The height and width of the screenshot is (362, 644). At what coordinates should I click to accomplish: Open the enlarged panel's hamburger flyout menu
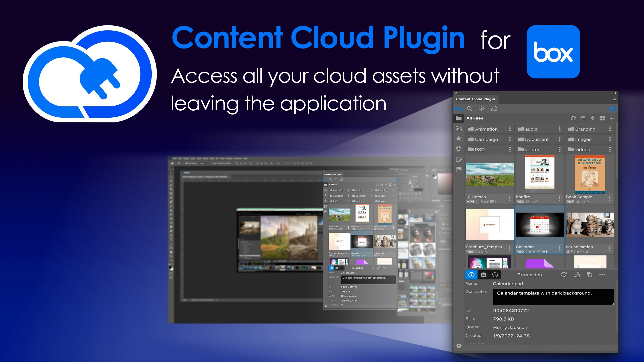[615, 99]
